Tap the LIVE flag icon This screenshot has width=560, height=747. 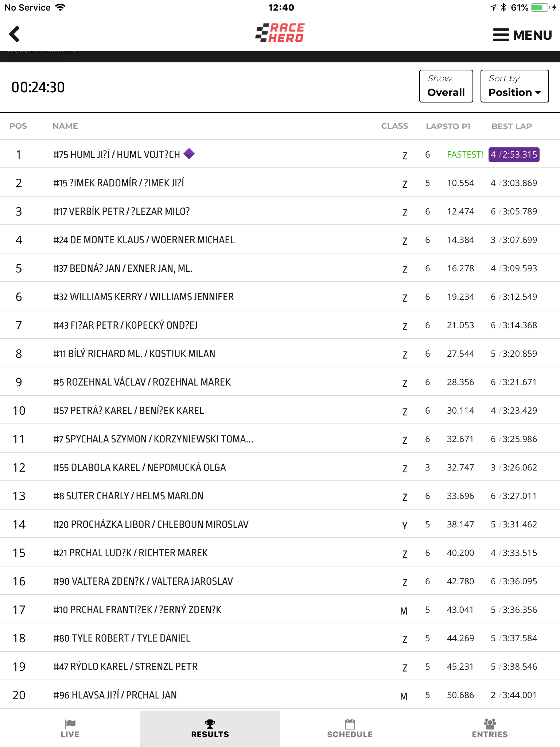point(70,724)
